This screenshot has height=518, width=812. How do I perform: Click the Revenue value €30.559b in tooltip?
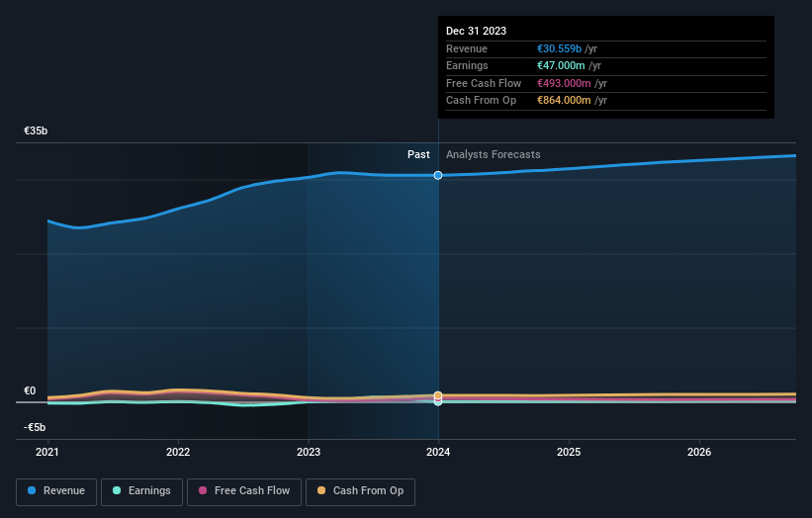click(x=559, y=48)
